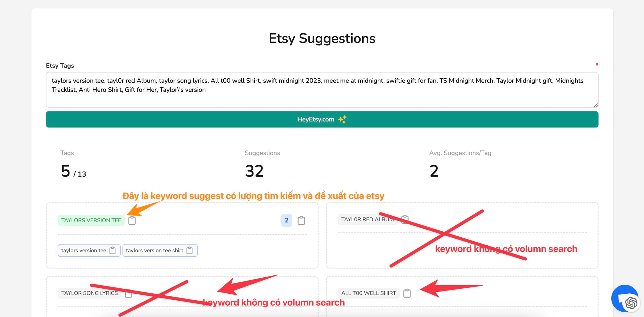The image size is (644, 317).
Task: Click the blue suggestion count badge 2
Action: [286, 220]
